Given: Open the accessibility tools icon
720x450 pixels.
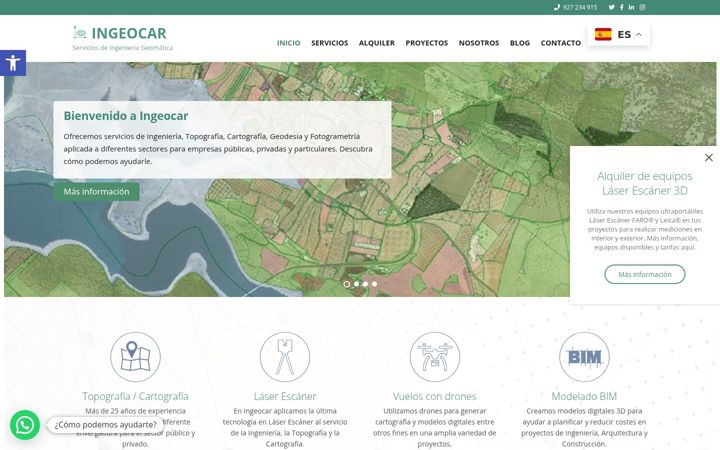Looking at the screenshot, I should (13, 63).
